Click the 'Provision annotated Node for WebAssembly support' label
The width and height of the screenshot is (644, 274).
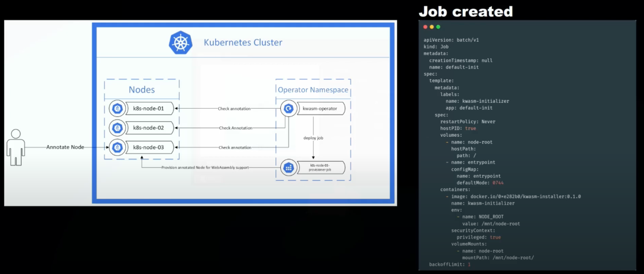(205, 168)
